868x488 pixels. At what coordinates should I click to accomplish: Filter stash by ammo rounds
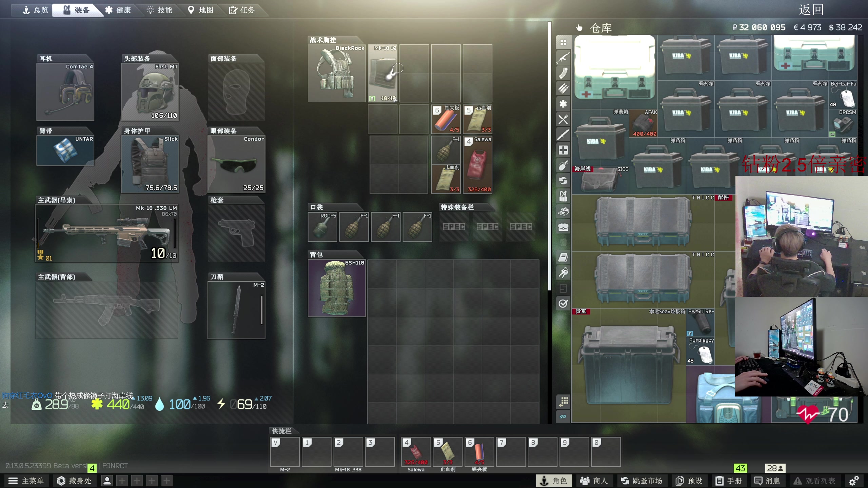563,88
